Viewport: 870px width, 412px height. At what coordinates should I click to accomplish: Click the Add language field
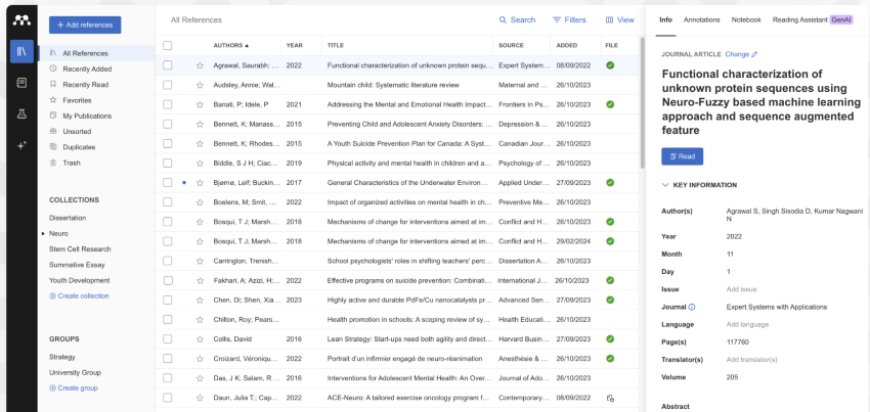pyautogui.click(x=747, y=324)
